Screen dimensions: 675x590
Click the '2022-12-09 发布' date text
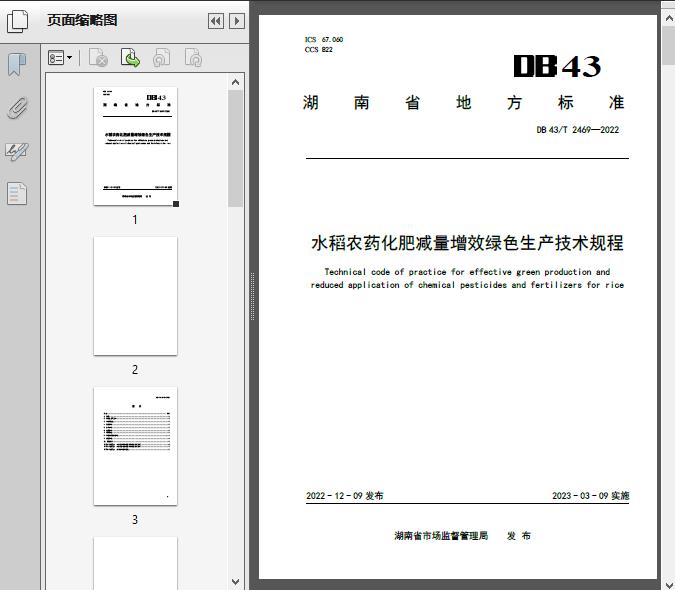pyautogui.click(x=344, y=495)
